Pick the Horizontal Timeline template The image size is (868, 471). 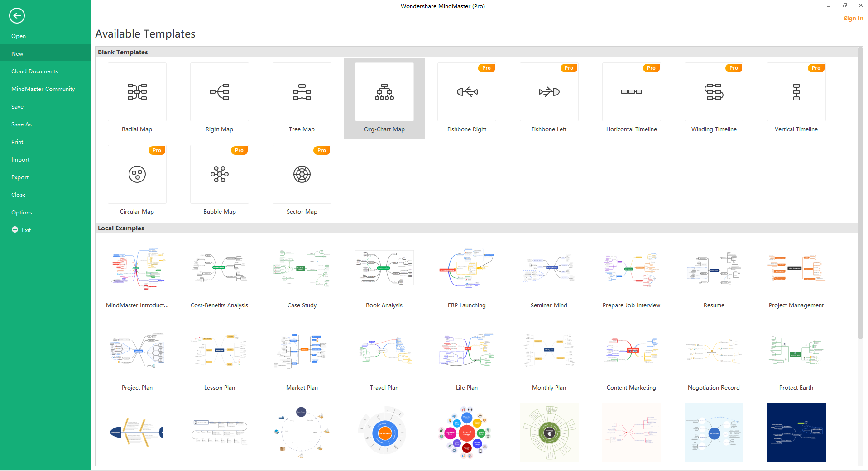[632, 92]
